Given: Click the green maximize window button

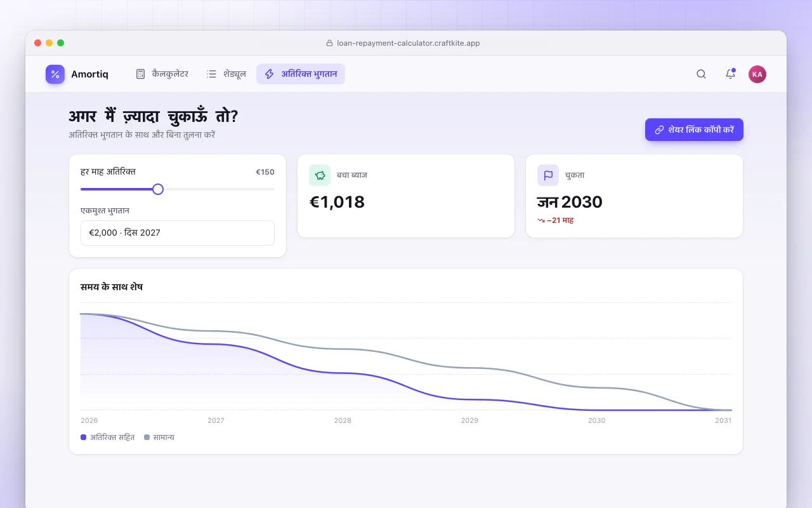Looking at the screenshot, I should point(61,43).
